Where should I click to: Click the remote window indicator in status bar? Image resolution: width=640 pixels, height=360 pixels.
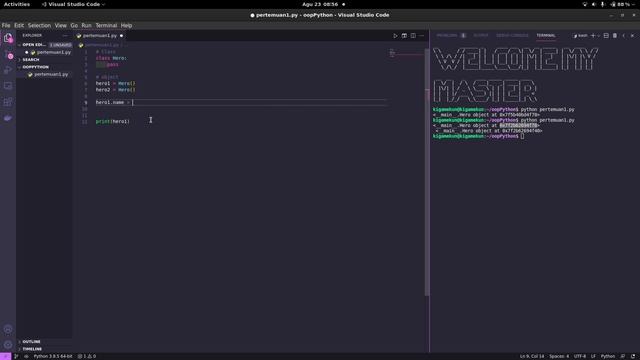(x=5, y=356)
